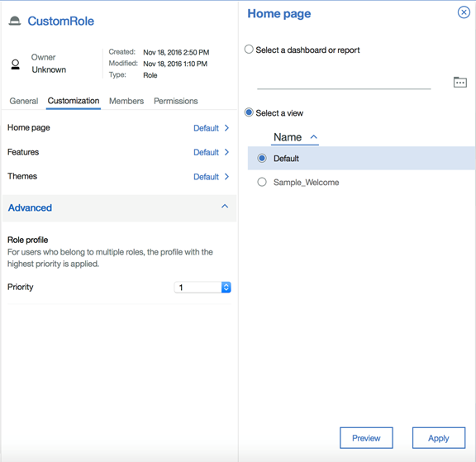Select the Default view radio button

coord(262,158)
